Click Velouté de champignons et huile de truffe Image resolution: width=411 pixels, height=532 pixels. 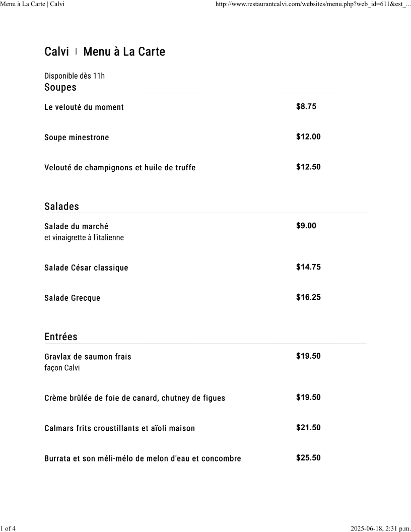coord(120,168)
